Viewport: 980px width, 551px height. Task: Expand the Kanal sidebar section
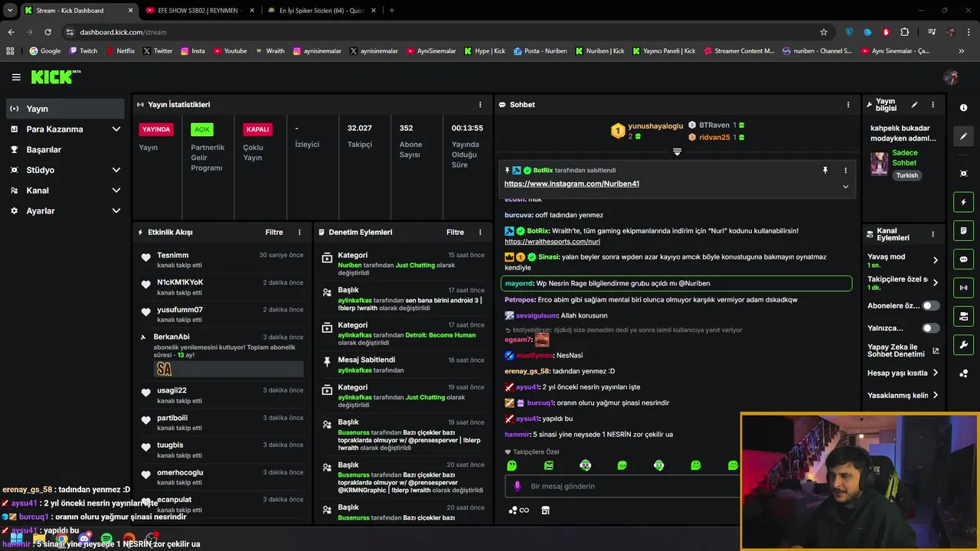coord(65,191)
